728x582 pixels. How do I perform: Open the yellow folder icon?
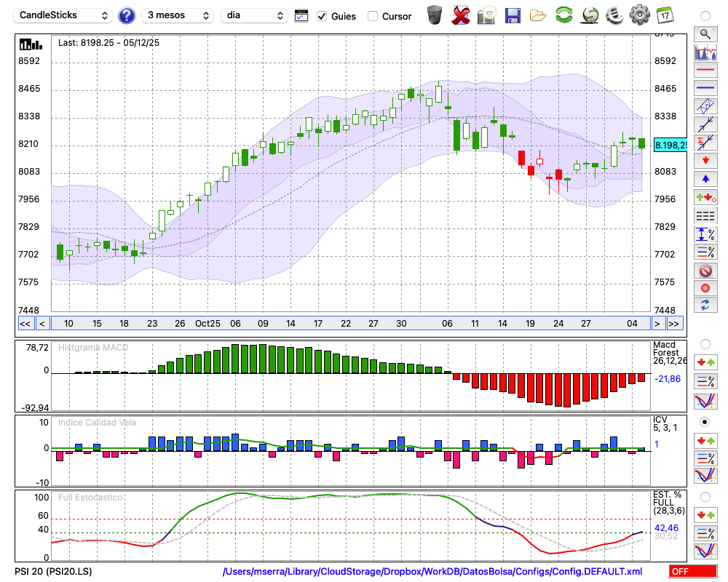538,15
